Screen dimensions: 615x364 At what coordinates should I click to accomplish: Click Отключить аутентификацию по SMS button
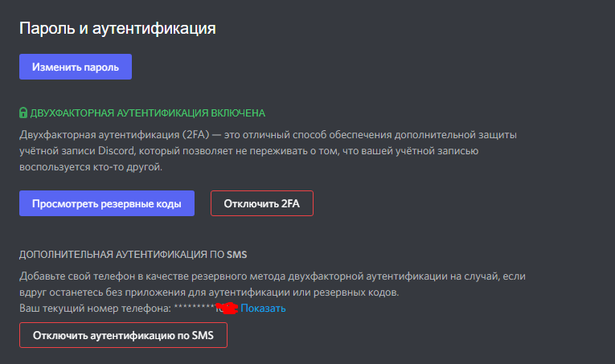coord(123,335)
